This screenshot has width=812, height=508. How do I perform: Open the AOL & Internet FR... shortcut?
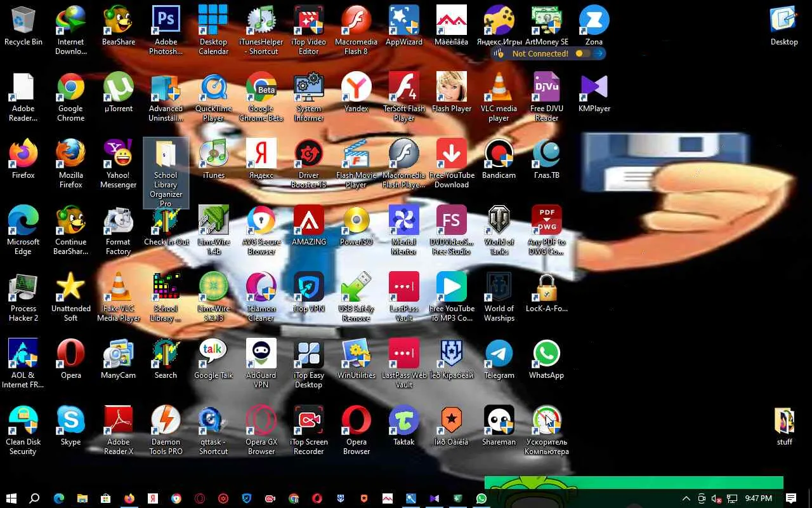point(23,364)
